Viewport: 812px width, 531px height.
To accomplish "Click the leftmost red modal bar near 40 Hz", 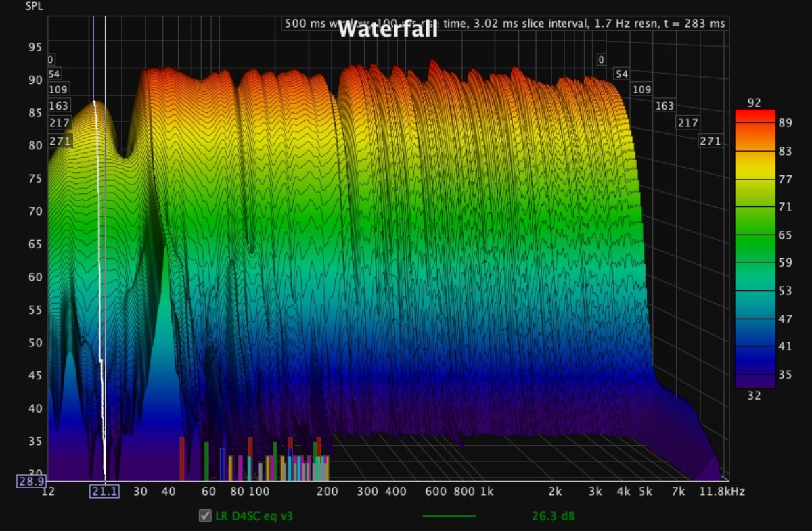I will click(182, 459).
